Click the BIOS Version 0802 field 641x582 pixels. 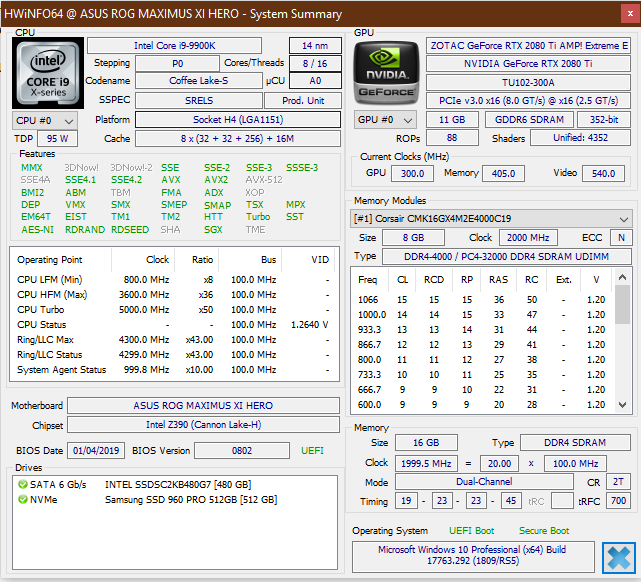coord(242,451)
